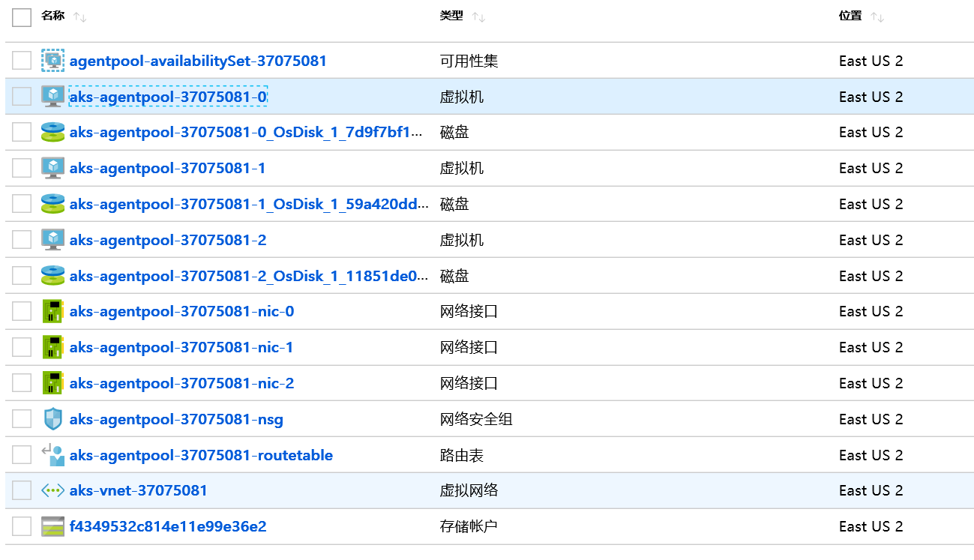Click the virtual machine icon for aks-agentpool-37075081-0
This screenshot has height=560, width=974.
pyautogui.click(x=52, y=96)
